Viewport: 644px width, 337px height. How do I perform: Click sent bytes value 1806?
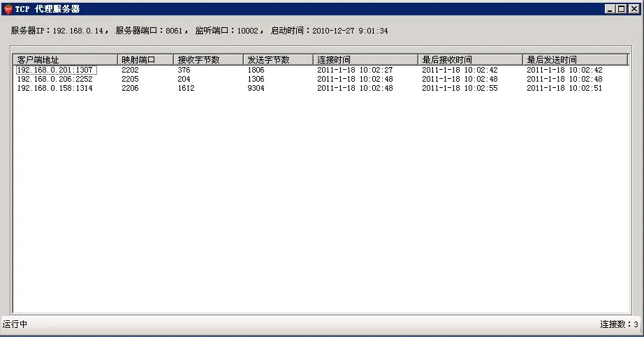(x=256, y=70)
